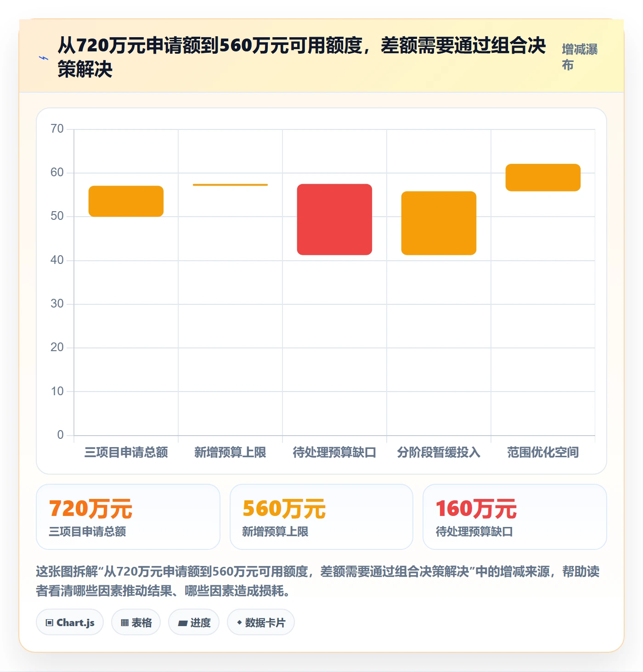Click the 560万元 data card

321,517
